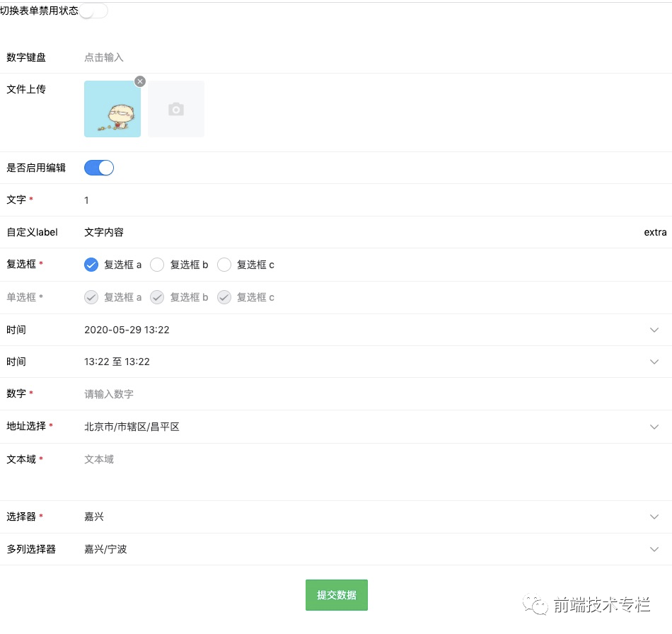Remove the uploaded cartoon image
This screenshot has height=634, width=672.
pyautogui.click(x=140, y=81)
